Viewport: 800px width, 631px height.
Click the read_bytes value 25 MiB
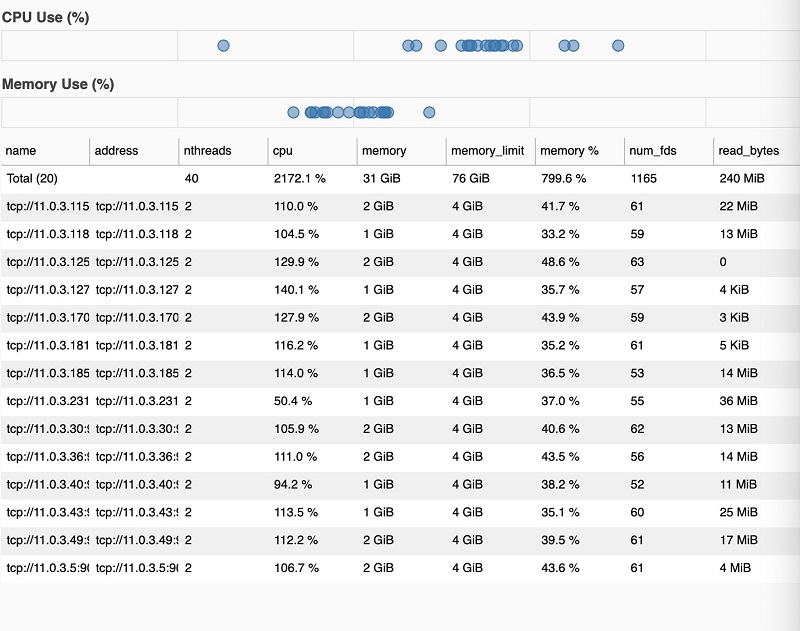[738, 512]
